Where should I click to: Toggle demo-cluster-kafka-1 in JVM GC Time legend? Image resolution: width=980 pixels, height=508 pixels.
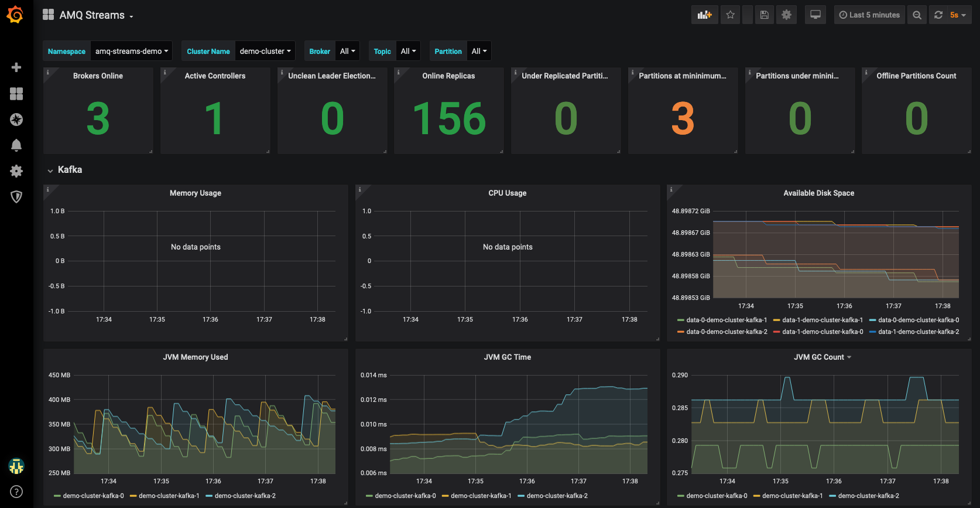click(481, 496)
